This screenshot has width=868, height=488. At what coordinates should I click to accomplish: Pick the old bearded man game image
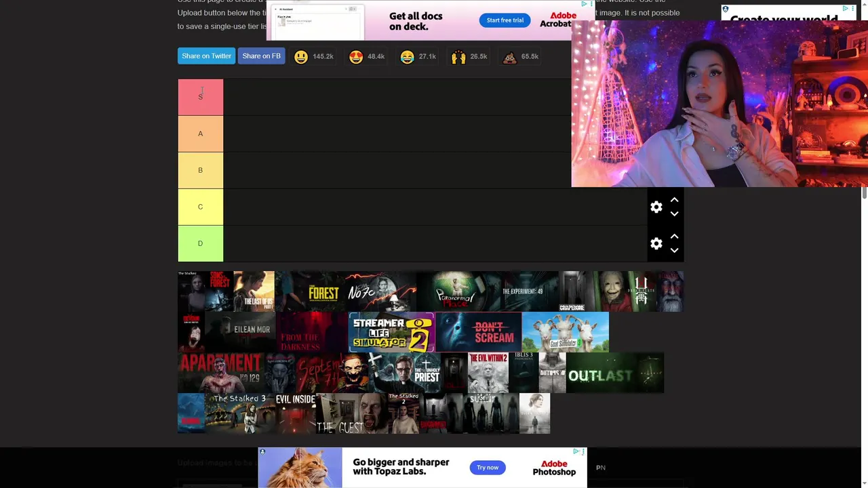[x=670, y=291]
